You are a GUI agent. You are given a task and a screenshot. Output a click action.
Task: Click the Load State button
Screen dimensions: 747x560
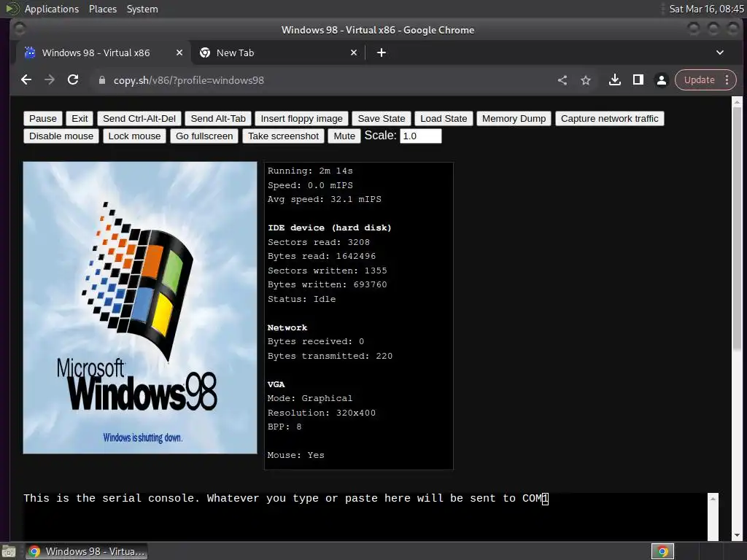pyautogui.click(x=444, y=119)
